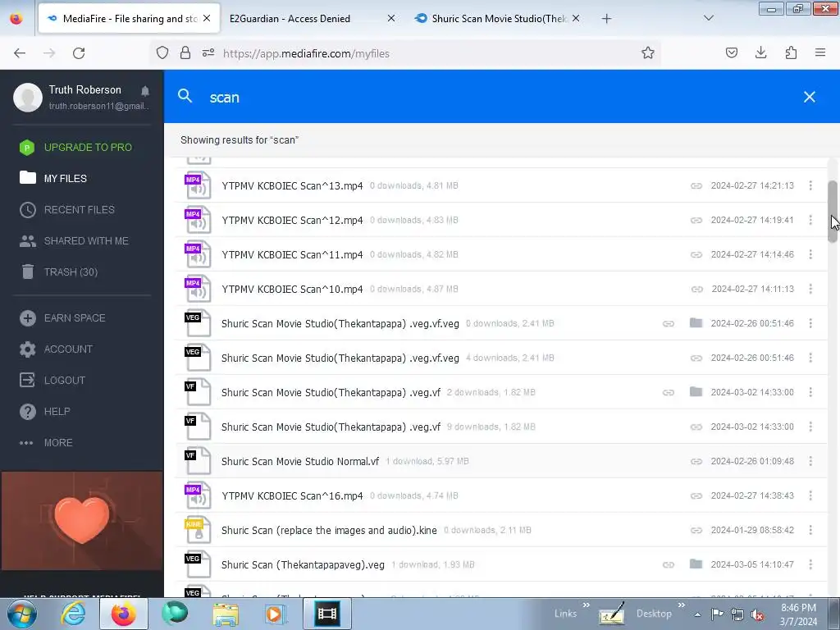Launch Internet Explorer from taskbar
This screenshot has height=630, width=840.
pyautogui.click(x=73, y=614)
